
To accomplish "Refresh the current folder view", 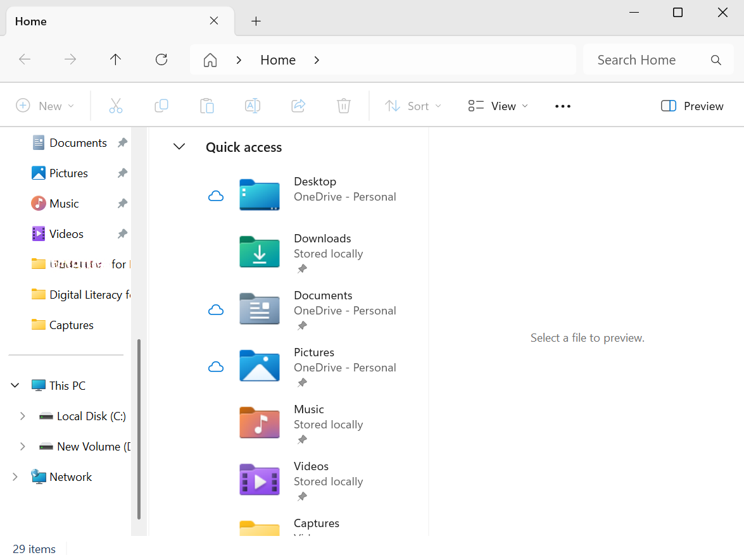I will [x=161, y=59].
